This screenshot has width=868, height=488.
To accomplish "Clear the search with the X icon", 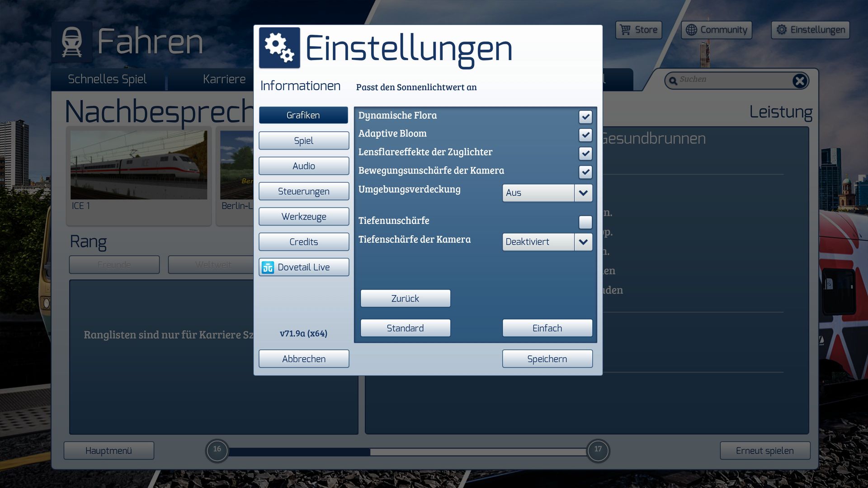I will click(799, 81).
